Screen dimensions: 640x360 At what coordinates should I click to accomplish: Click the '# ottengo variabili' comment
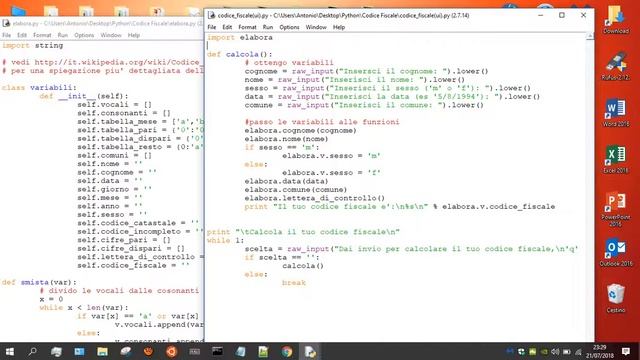(289, 63)
